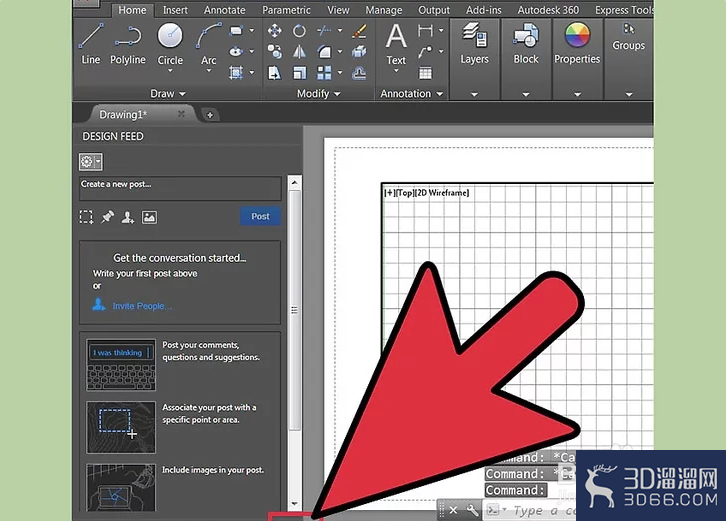Open the Text tool dropdown arrow

pyautogui.click(x=396, y=71)
